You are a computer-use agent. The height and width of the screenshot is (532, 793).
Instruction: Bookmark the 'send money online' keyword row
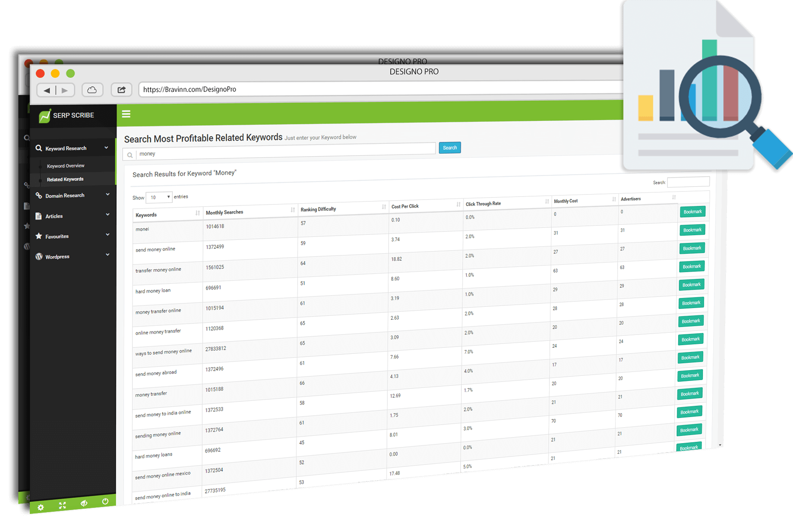[692, 230]
